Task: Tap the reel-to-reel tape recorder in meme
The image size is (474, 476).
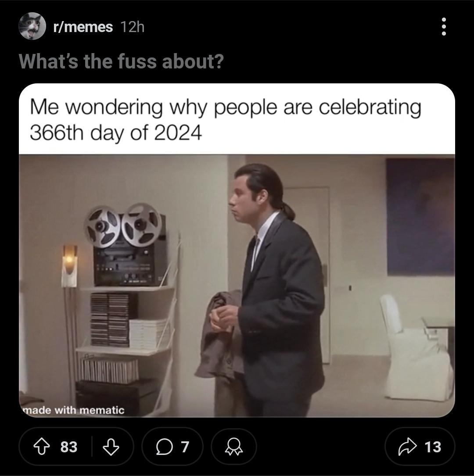Action: (x=126, y=245)
